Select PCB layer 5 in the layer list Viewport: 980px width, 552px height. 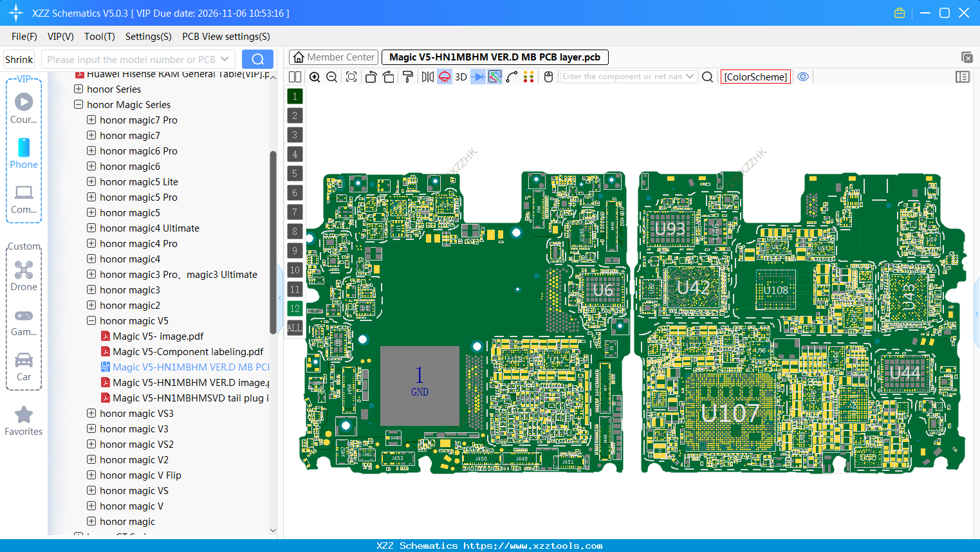tap(294, 173)
